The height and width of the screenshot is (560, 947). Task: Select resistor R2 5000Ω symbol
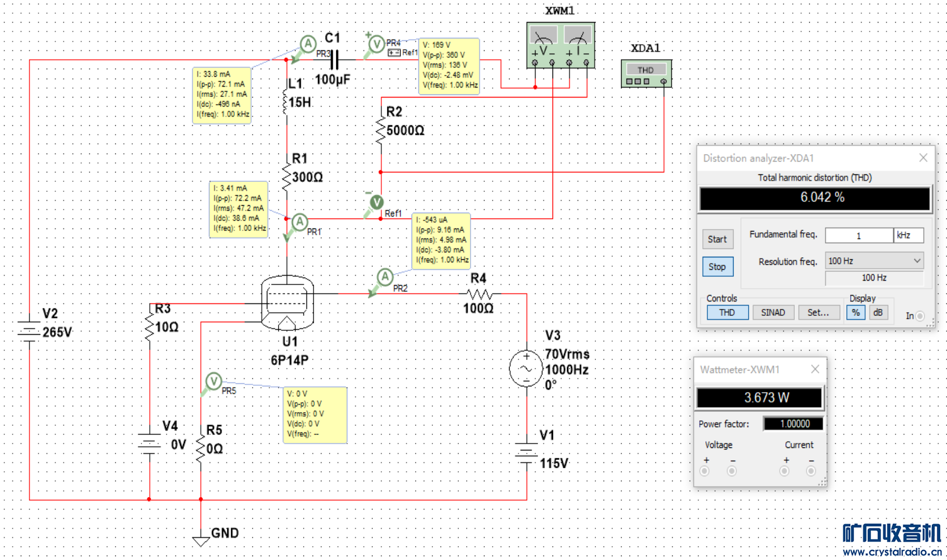(381, 130)
